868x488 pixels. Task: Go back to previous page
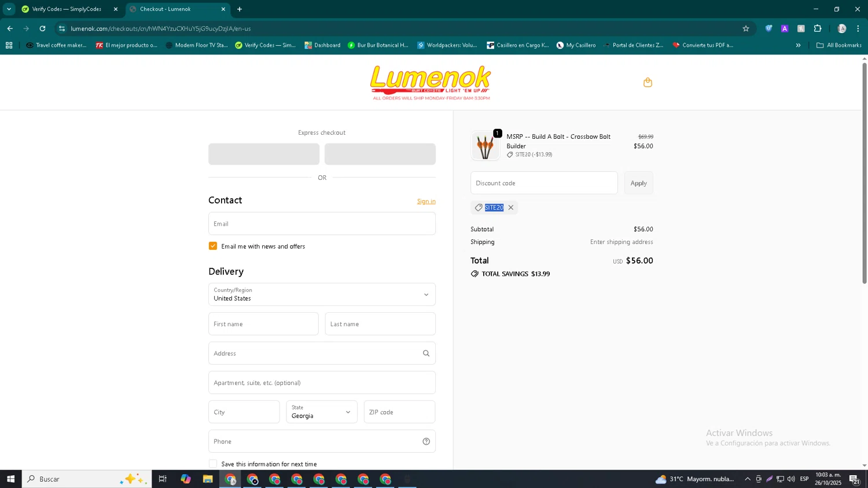(x=10, y=28)
